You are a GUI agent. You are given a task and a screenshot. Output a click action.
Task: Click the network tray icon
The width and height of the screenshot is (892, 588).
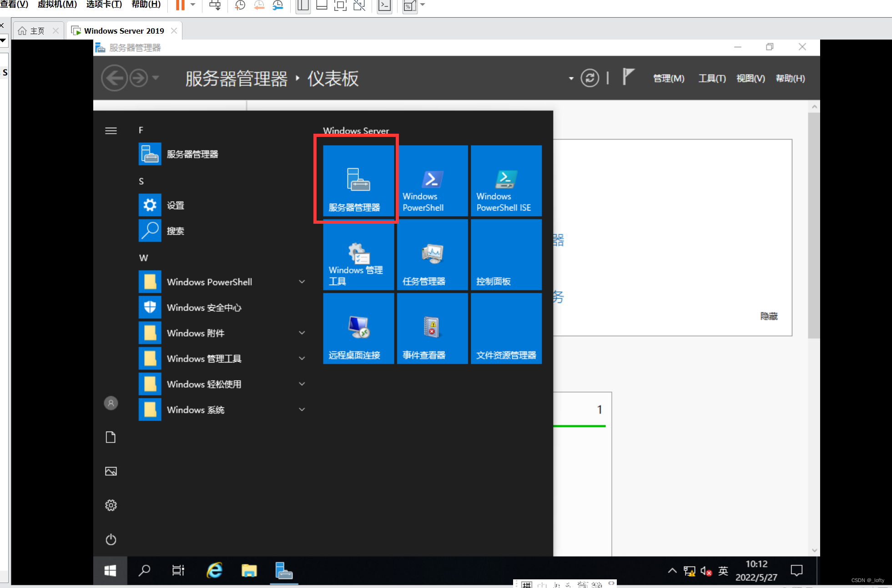pyautogui.click(x=689, y=571)
